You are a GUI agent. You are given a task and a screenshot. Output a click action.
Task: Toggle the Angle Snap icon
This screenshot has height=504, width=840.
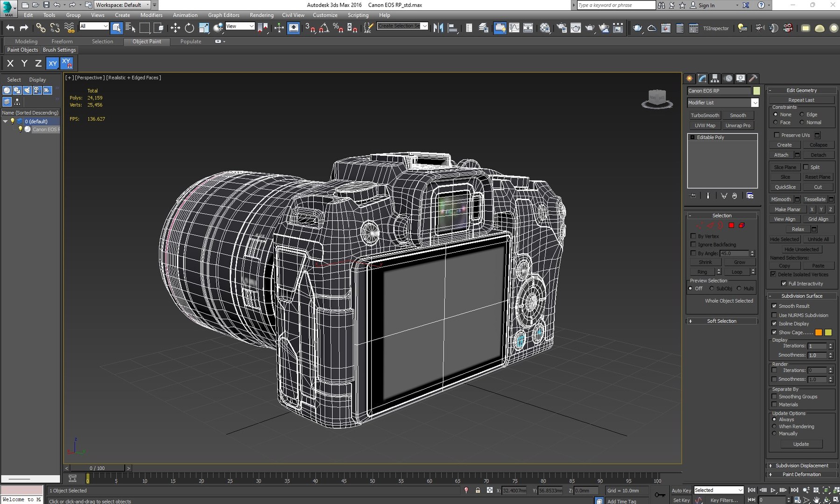(324, 28)
